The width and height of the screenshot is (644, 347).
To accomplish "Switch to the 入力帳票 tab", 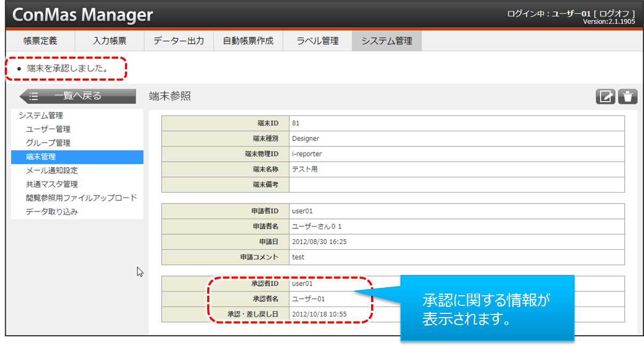I will 109,41.
